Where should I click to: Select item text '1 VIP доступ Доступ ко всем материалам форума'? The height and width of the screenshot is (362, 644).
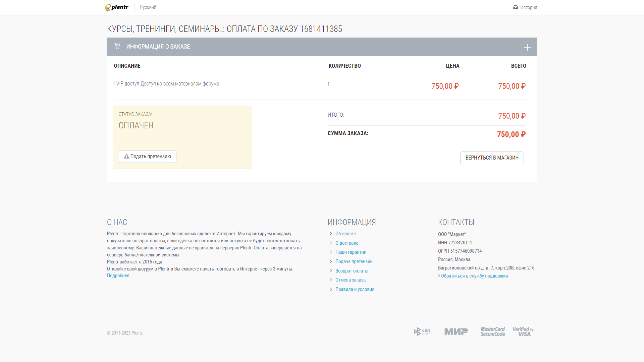(x=166, y=84)
